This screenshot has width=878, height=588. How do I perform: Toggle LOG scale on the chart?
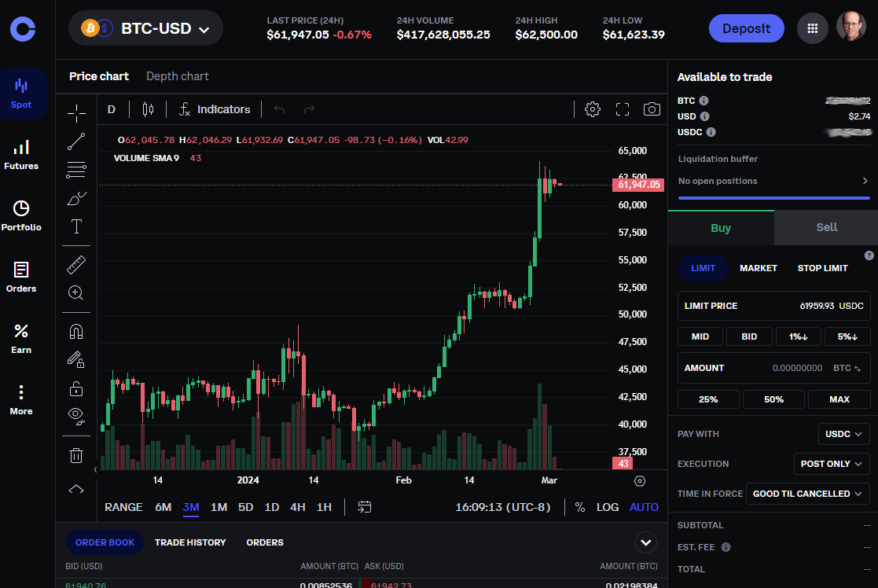tap(607, 507)
